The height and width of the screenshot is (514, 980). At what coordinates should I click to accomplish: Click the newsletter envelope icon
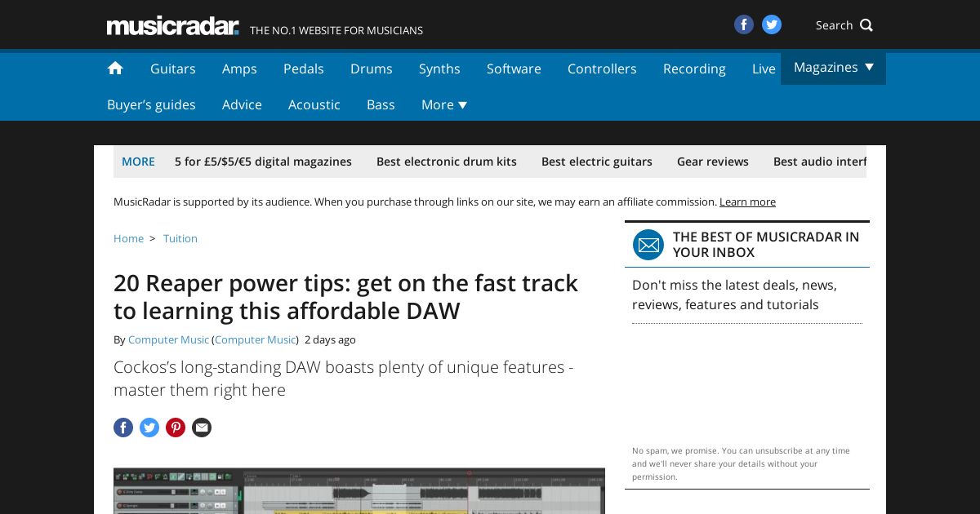648,245
